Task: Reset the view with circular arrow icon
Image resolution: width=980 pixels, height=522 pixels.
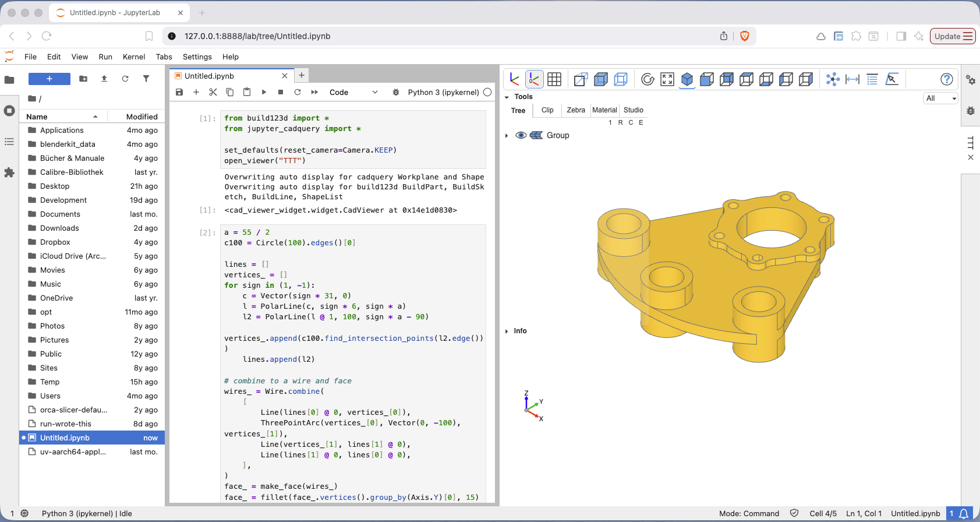Action: (648, 79)
